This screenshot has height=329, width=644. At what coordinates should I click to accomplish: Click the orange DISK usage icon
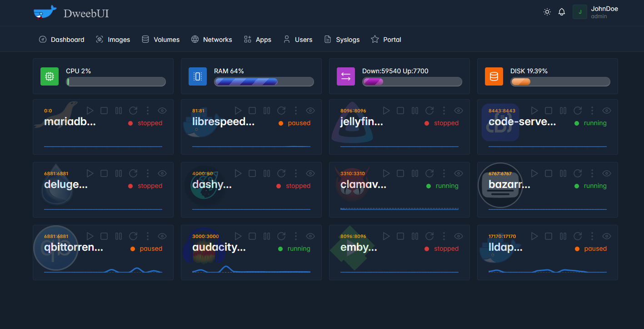pos(494,76)
